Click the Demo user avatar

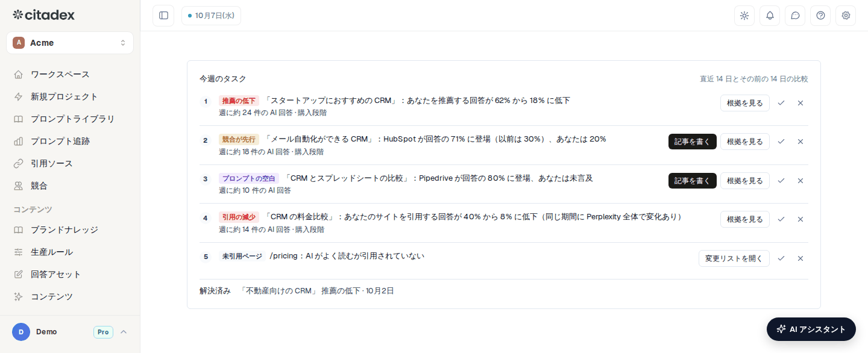21,332
